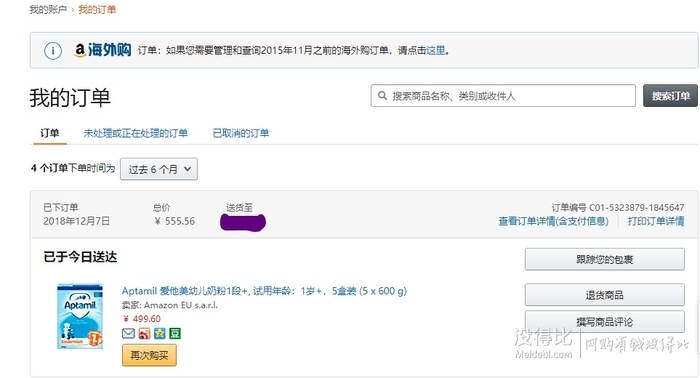Open Aptamil milk powder product thumbnail
Image resolution: width=700 pixels, height=378 pixels.
[x=80, y=316]
